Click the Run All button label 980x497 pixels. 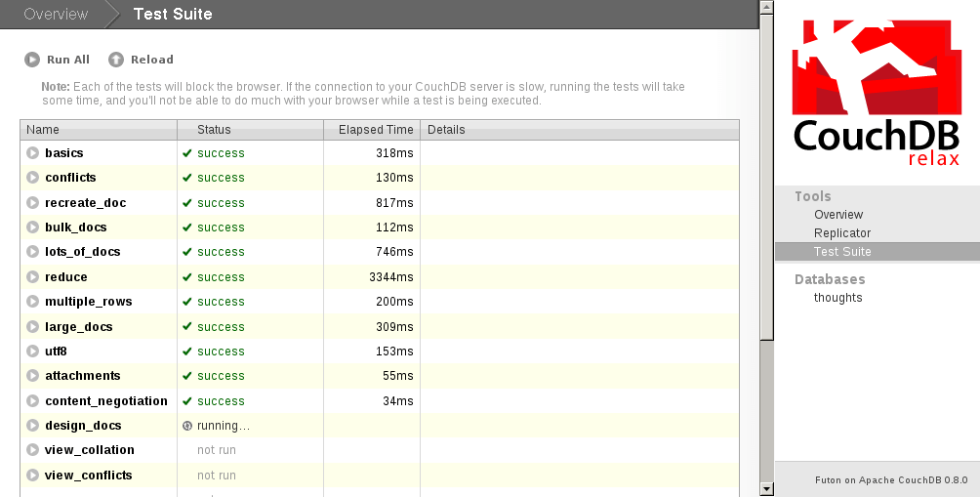[x=68, y=60]
